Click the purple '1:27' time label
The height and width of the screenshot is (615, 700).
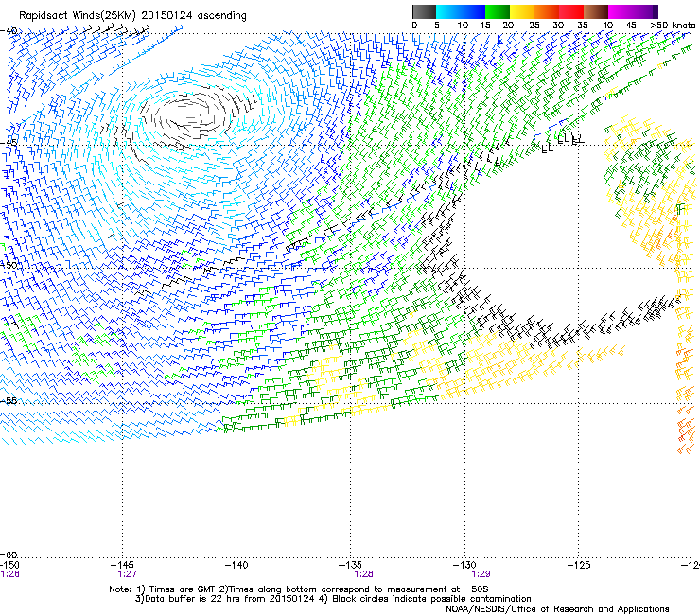pyautogui.click(x=128, y=574)
